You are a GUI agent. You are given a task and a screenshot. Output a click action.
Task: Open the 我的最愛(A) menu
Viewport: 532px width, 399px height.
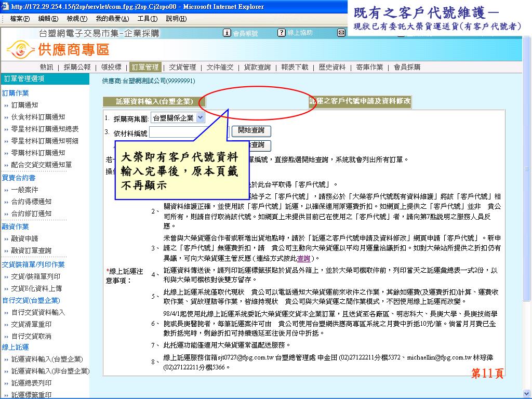click(112, 18)
